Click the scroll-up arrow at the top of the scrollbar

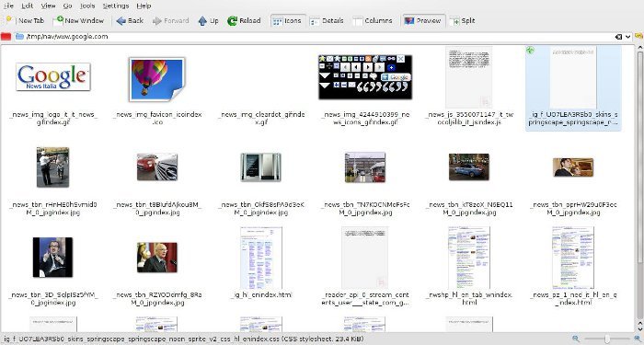coord(640,48)
